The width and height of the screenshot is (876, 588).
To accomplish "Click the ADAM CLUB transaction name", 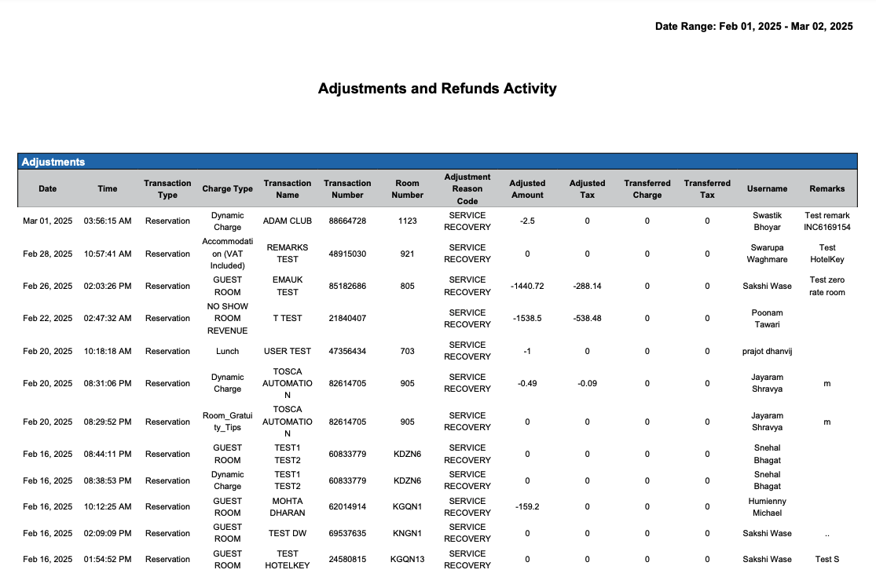I will 288,221.
